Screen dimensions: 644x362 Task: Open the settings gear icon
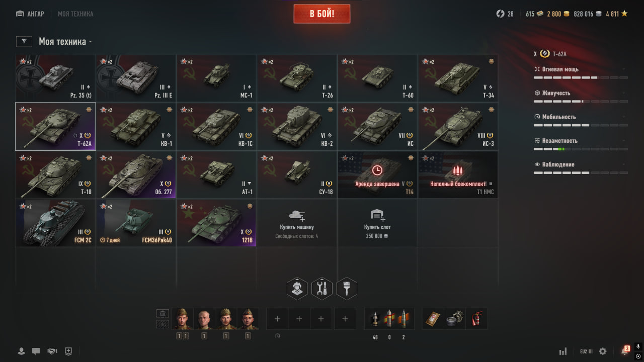(603, 351)
